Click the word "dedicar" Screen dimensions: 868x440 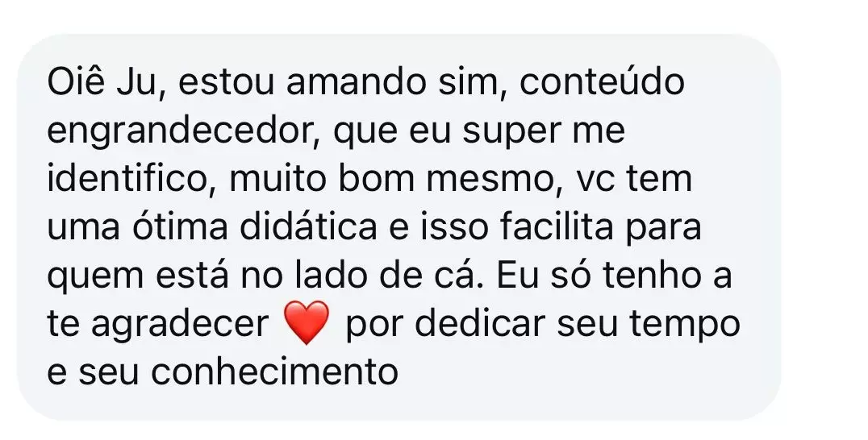(475, 324)
